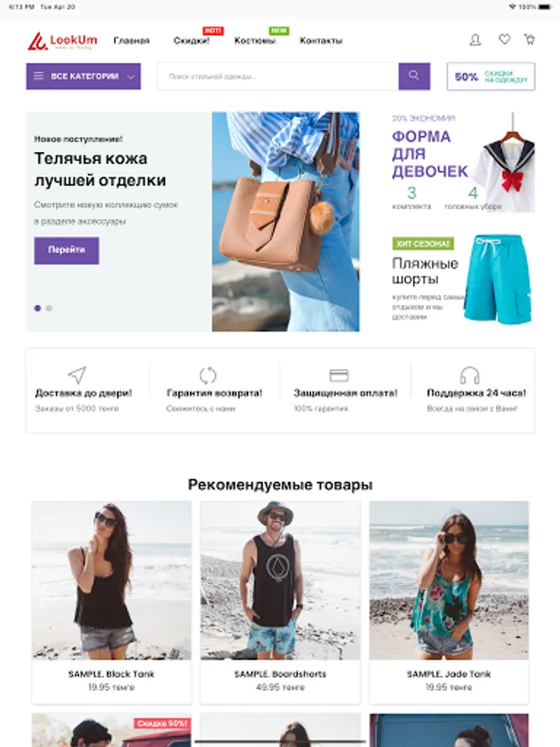
Task: Go to the Контакты menu item
Action: [x=321, y=41]
